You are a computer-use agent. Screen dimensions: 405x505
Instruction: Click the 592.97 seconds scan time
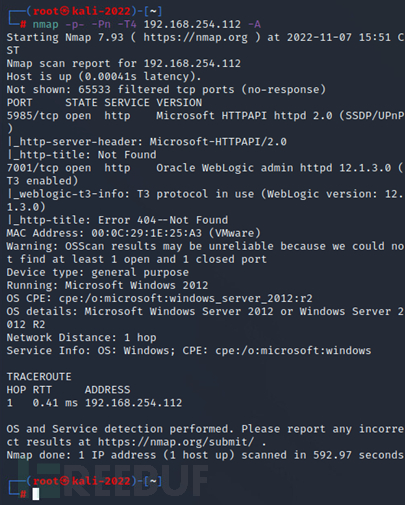(358, 455)
